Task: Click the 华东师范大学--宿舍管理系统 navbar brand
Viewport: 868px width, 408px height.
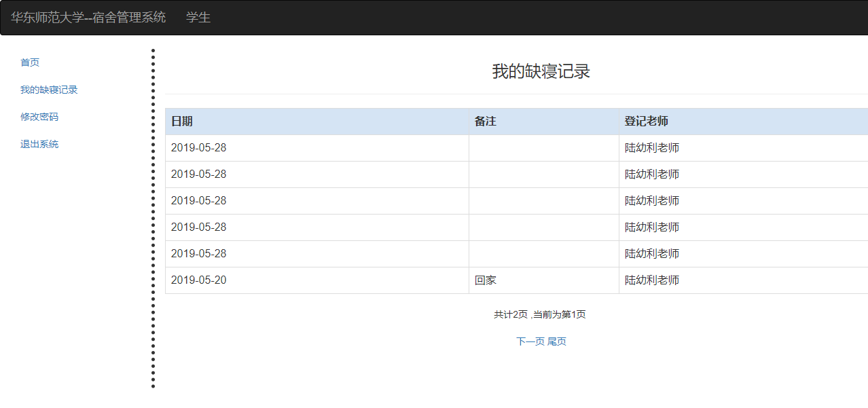Action: point(88,18)
